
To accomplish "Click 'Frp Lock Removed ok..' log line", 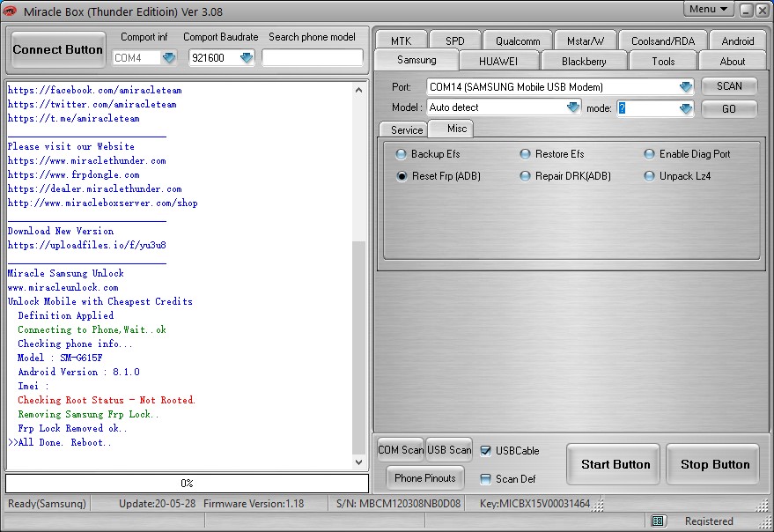I will coord(72,428).
